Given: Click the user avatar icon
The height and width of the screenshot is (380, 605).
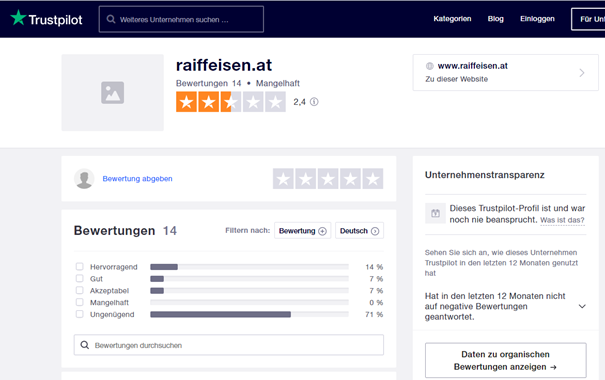Looking at the screenshot, I should coord(84,179).
